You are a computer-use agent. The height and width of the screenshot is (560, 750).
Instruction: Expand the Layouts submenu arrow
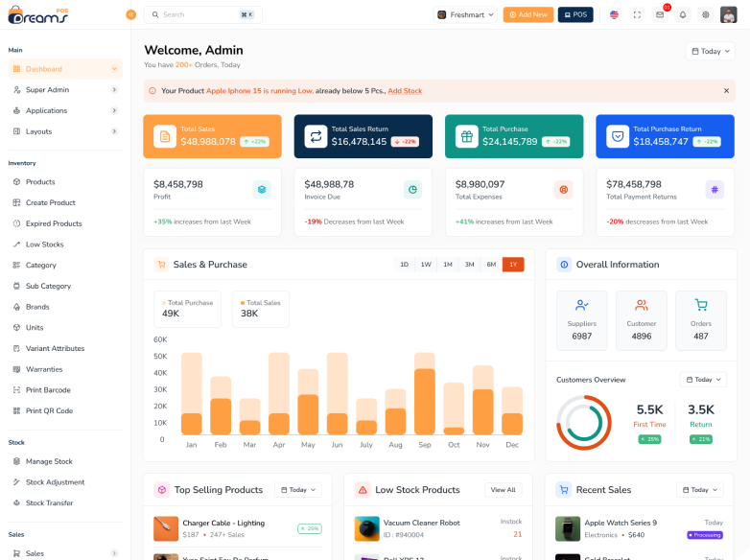pos(114,131)
